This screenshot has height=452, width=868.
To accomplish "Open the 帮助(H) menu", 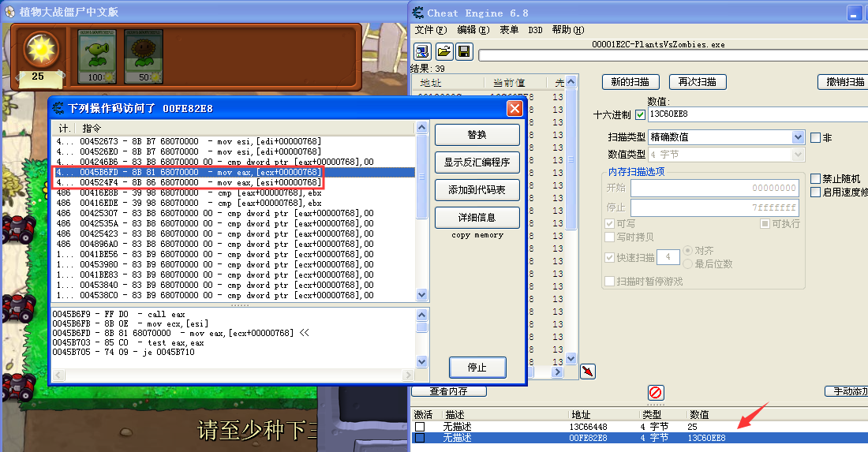I will pyautogui.click(x=568, y=30).
